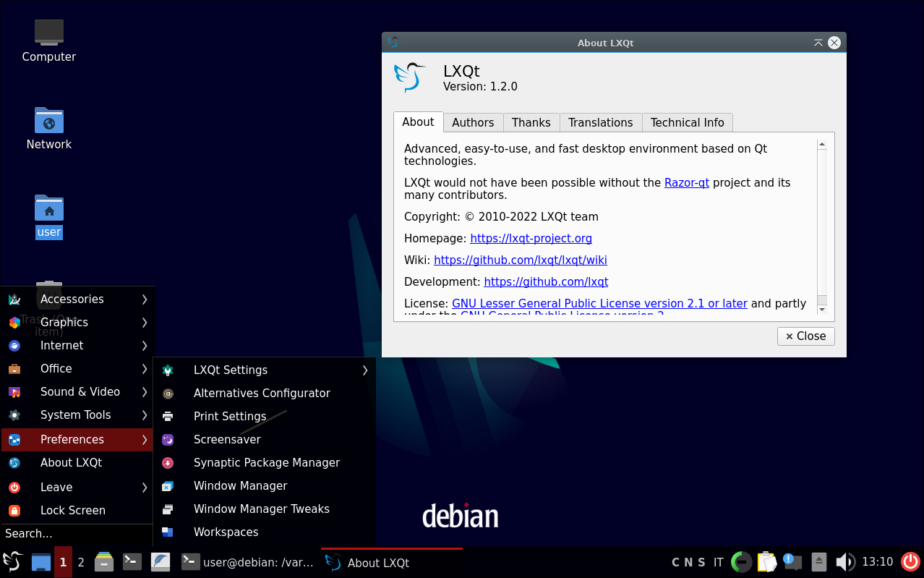Open Print Settings from Preferences
This screenshot has width=924, height=578.
pyautogui.click(x=265, y=417)
